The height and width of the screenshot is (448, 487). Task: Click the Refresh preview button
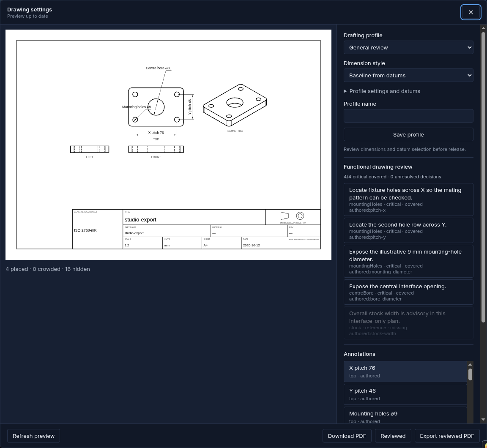click(x=33, y=436)
